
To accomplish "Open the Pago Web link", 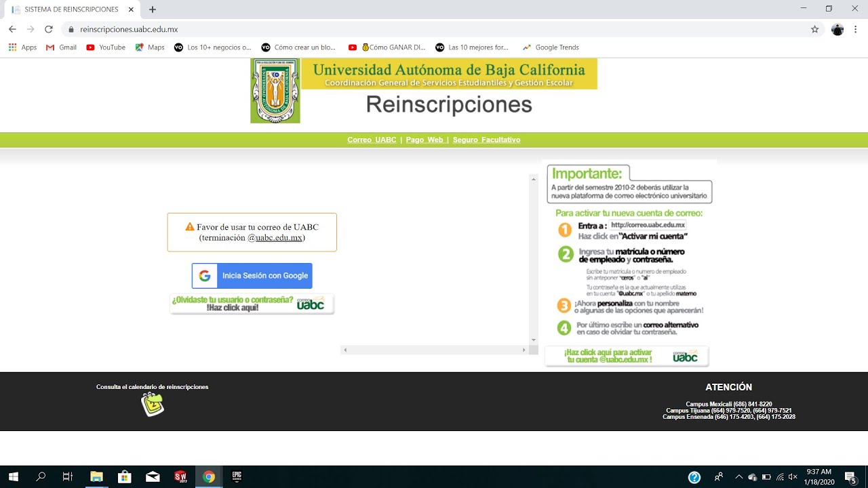I will point(425,140).
